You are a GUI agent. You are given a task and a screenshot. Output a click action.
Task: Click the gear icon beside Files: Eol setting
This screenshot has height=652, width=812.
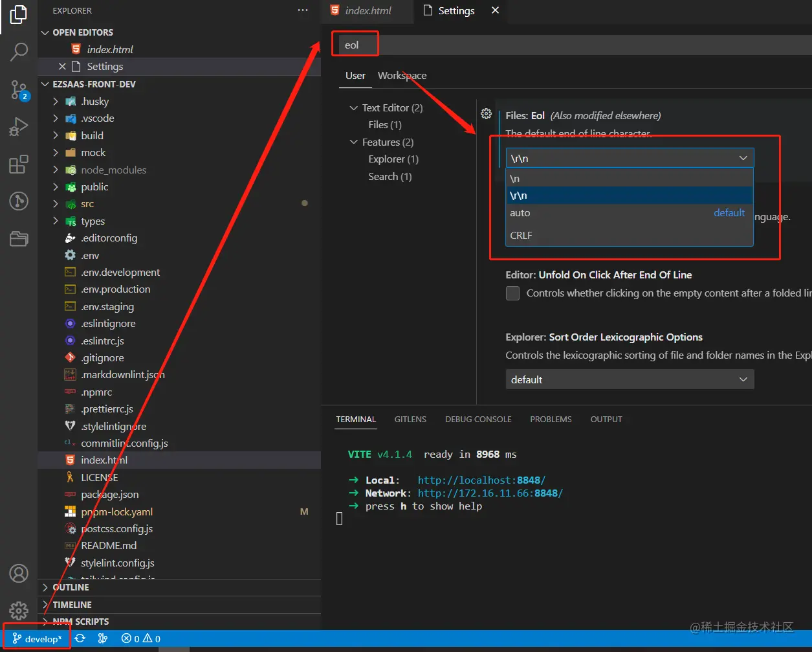[x=486, y=113]
